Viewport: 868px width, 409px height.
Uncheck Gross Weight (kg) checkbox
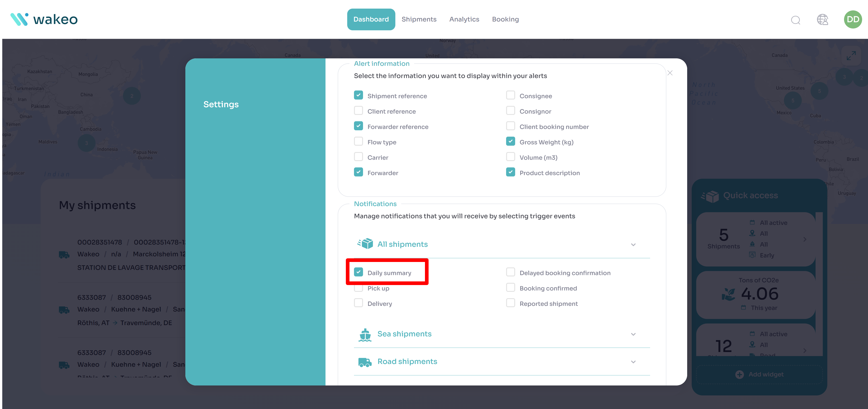coord(510,142)
